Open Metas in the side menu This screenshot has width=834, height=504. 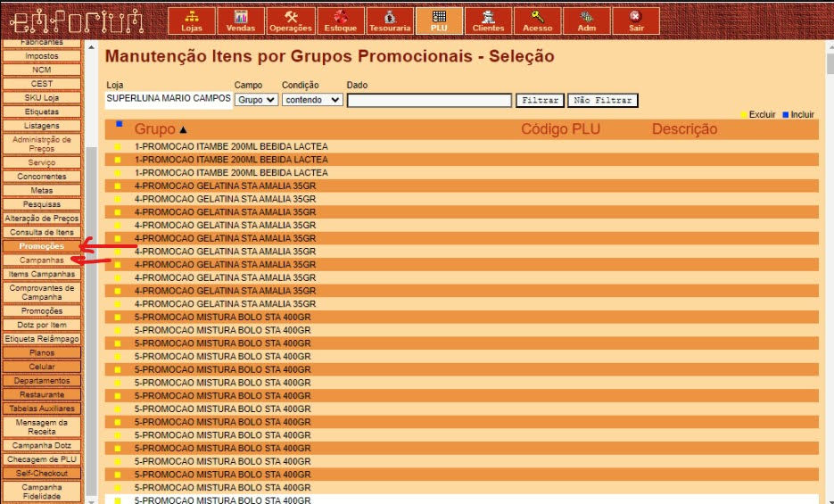point(42,190)
